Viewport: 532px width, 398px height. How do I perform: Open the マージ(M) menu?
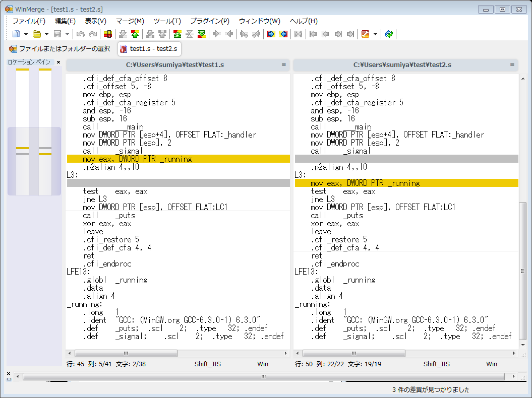[130, 21]
